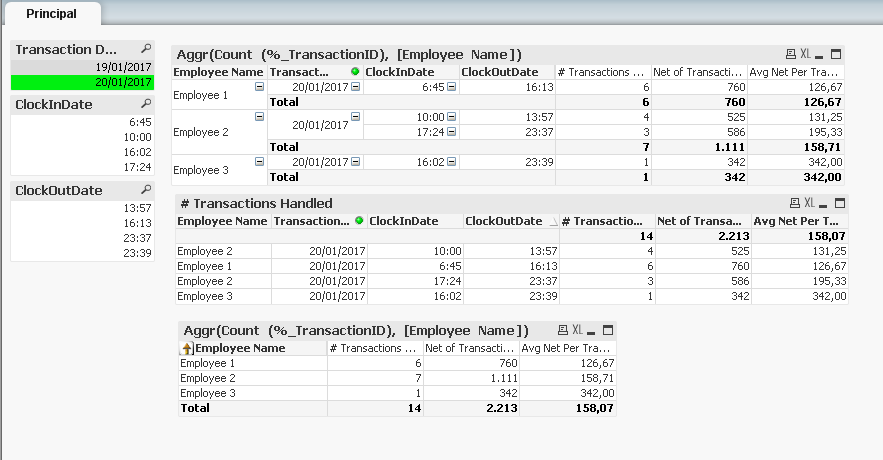The width and height of the screenshot is (883, 460).
Task: Switch to the Principal sheet tab
Action: [x=51, y=14]
